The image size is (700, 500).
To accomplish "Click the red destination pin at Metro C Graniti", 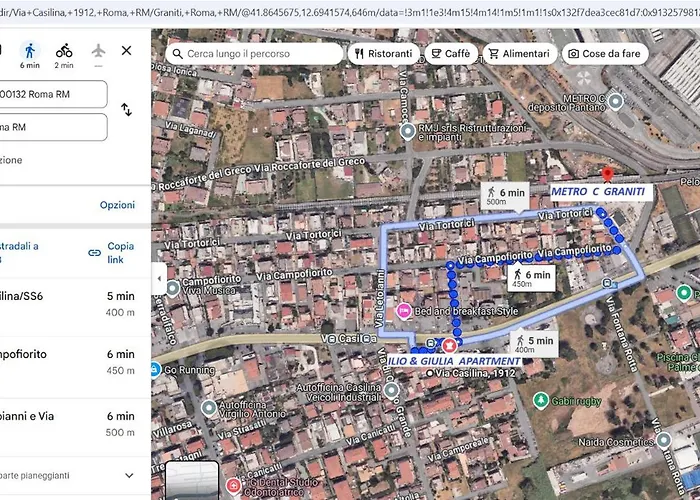I will tap(607, 175).
